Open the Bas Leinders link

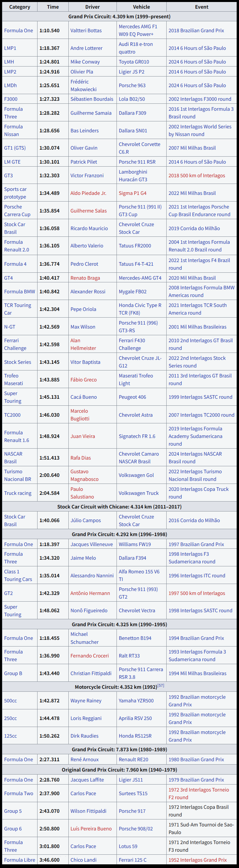click(84, 131)
